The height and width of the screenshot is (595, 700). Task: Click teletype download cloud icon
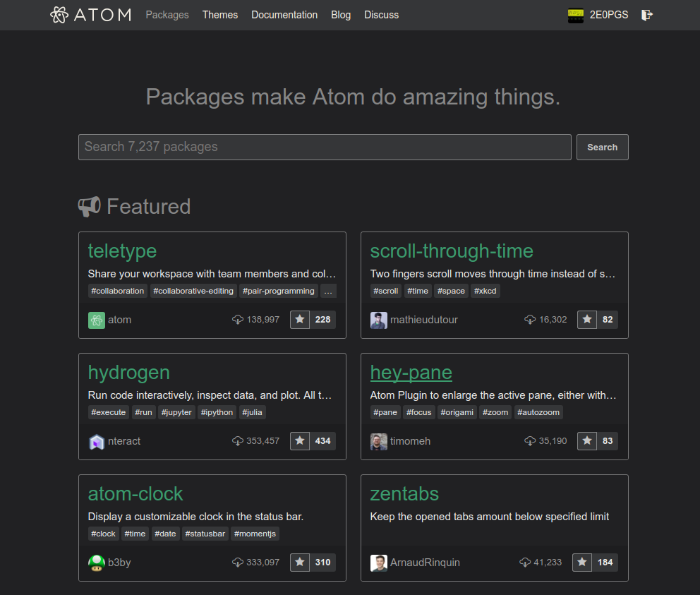(x=238, y=320)
